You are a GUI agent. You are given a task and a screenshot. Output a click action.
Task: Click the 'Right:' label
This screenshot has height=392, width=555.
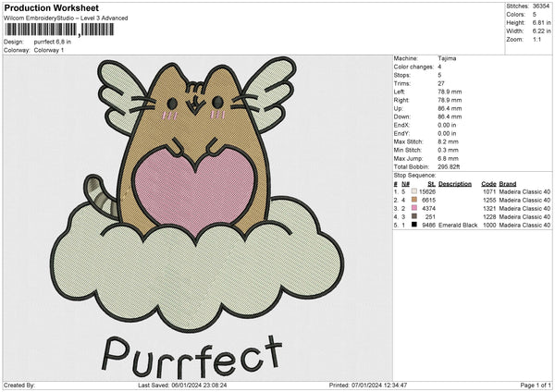click(x=401, y=100)
